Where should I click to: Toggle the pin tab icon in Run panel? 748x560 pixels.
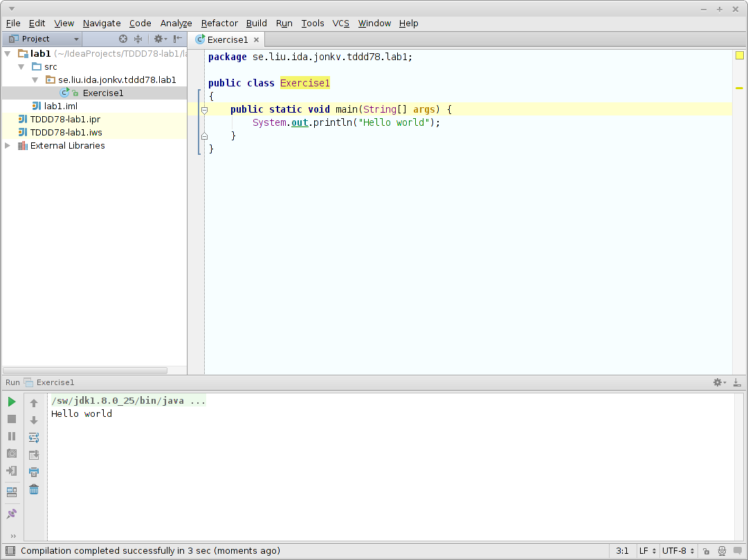point(12,514)
